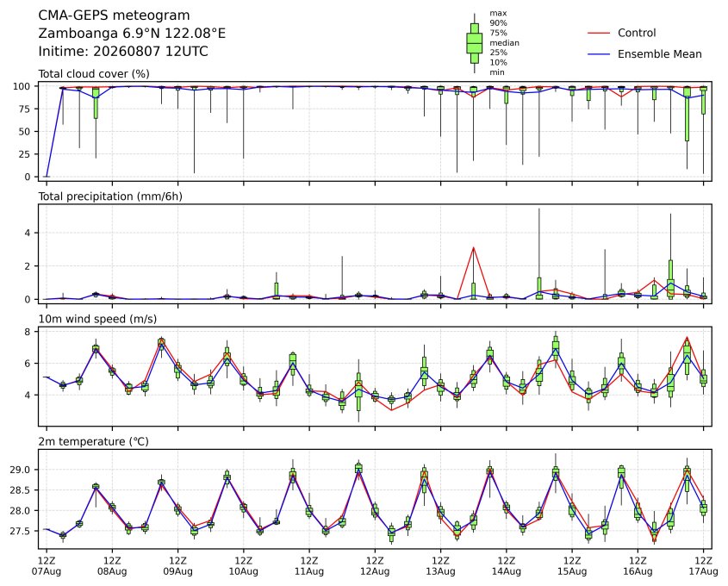This screenshot has height=586, width=728.
Task: Click the '2m temperature (°C)' panel title
Action: pos(93,441)
